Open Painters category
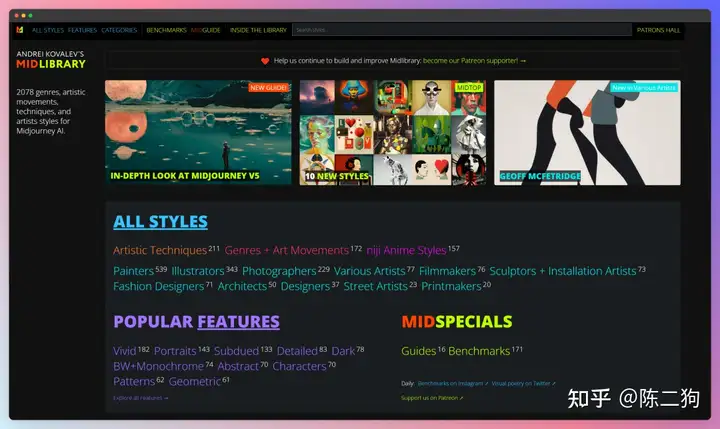Viewport: 720px width, 429px height. (133, 271)
